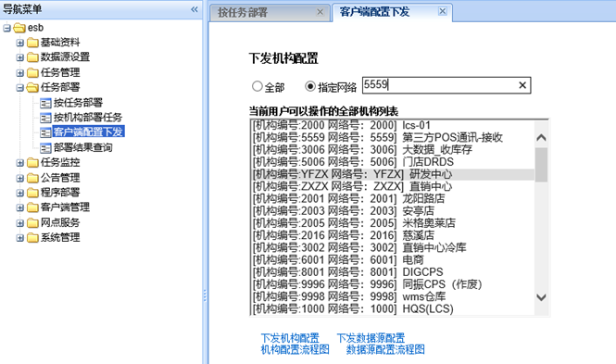This screenshot has width=616, height=364.
Task: Select the 全部 radio button
Action: 257,86
